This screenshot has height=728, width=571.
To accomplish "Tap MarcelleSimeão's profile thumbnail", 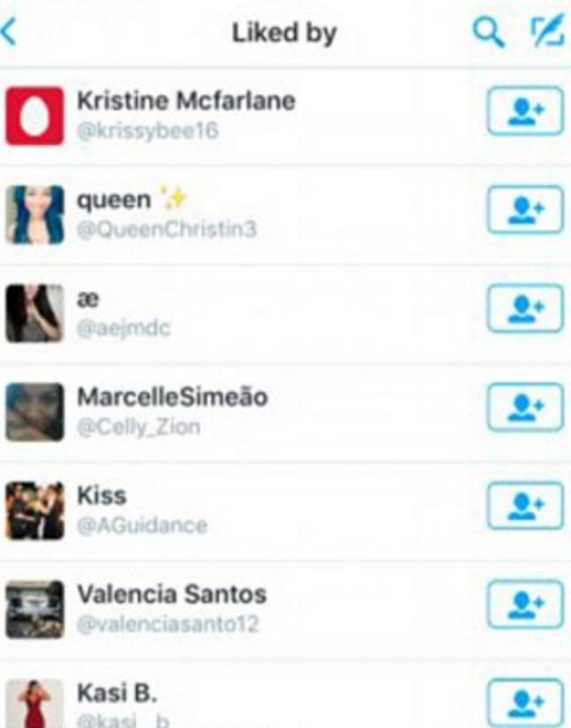I will (35, 412).
